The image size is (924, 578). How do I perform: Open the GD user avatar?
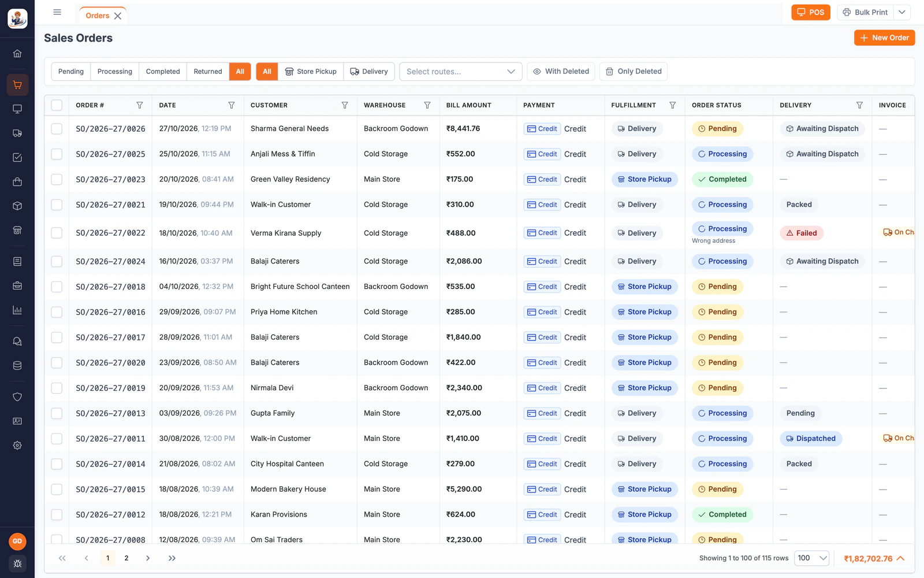(17, 542)
